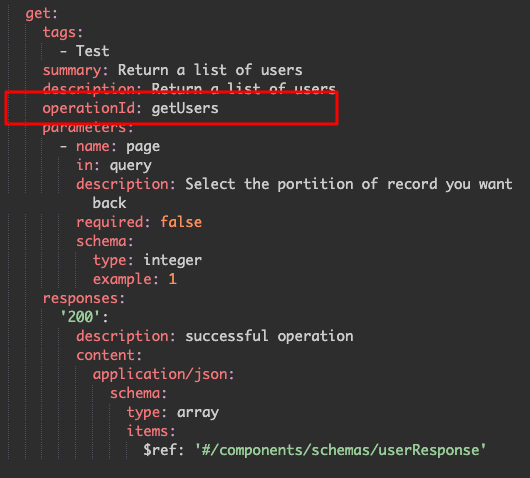The width and height of the screenshot is (530, 478).
Task: Click the '- name:' parameter key
Action: pos(88,146)
